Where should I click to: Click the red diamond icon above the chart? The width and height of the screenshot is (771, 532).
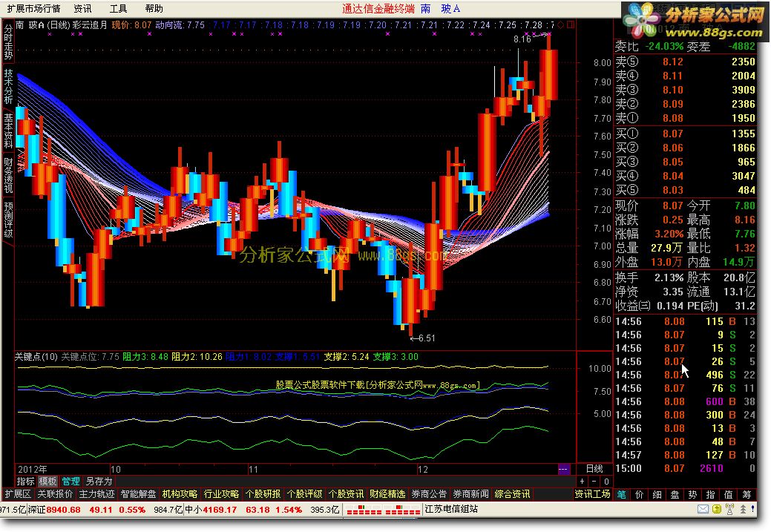(560, 24)
